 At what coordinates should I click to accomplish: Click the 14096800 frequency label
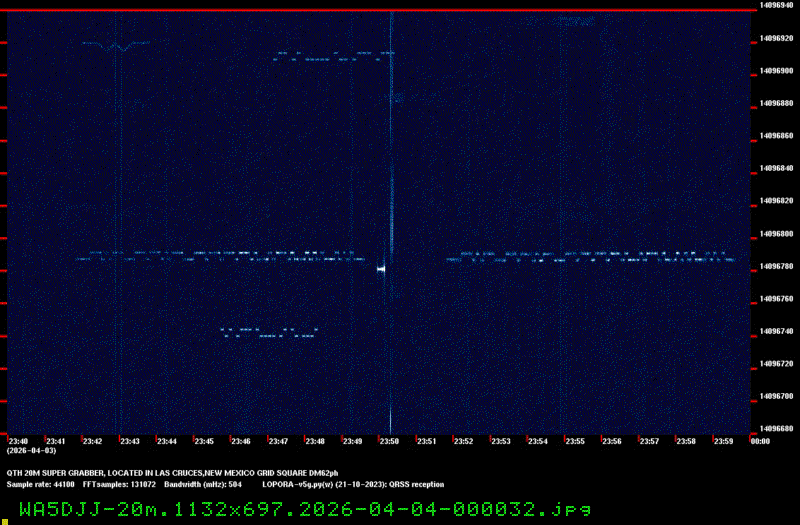click(777, 233)
